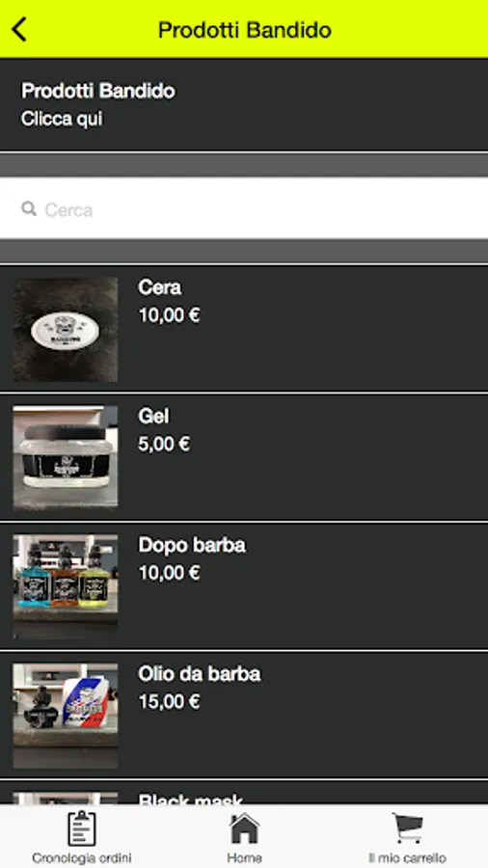
Task: Click into the Cerca search field
Action: (244, 208)
